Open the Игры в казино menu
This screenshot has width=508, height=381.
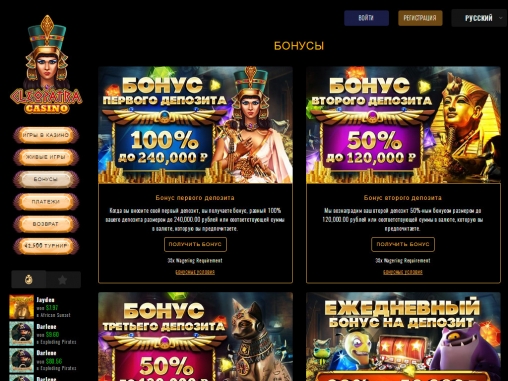click(x=46, y=135)
